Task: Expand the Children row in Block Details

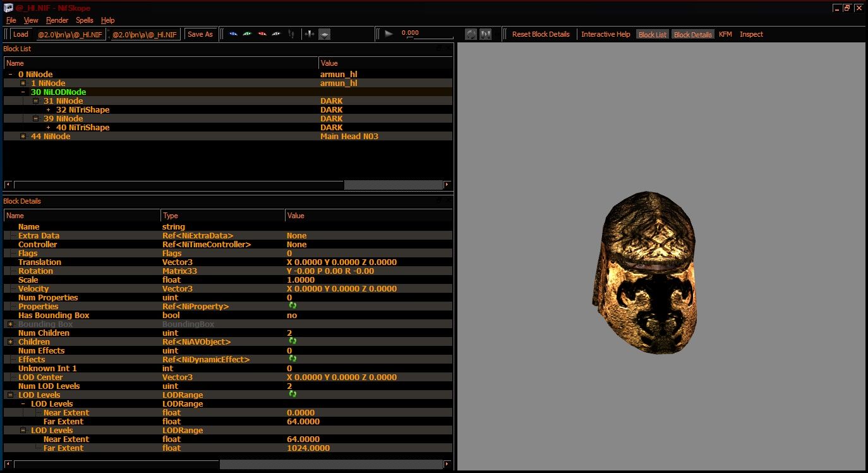Action: coord(10,342)
